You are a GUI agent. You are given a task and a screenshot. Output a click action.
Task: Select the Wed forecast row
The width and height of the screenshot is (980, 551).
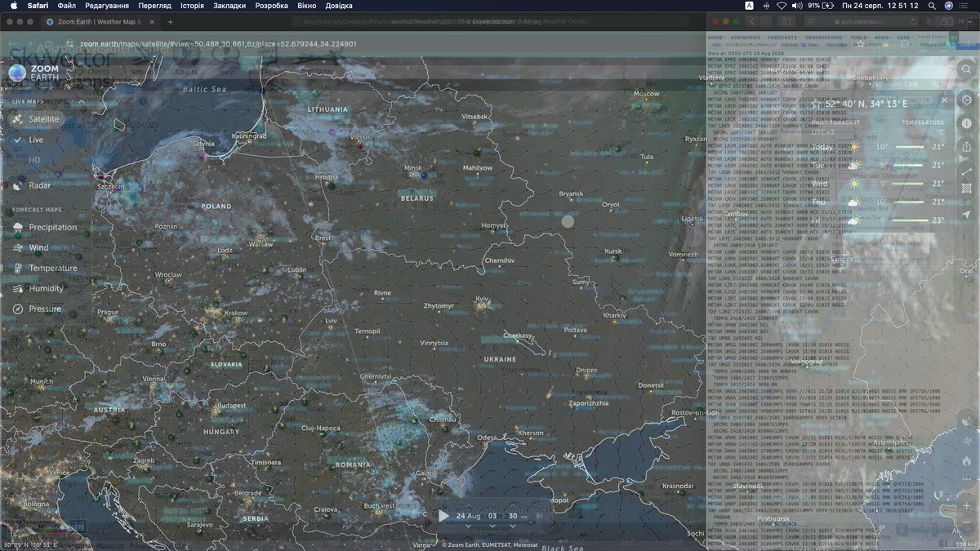pyautogui.click(x=878, y=184)
